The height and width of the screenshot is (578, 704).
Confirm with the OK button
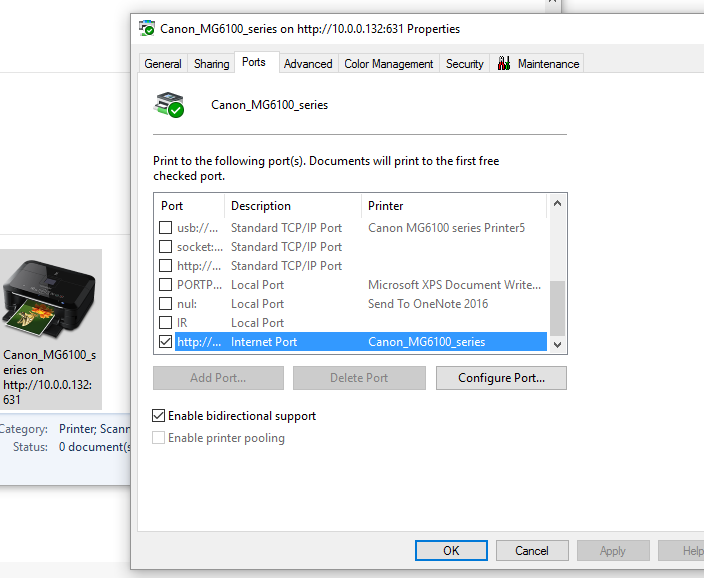pos(451,551)
